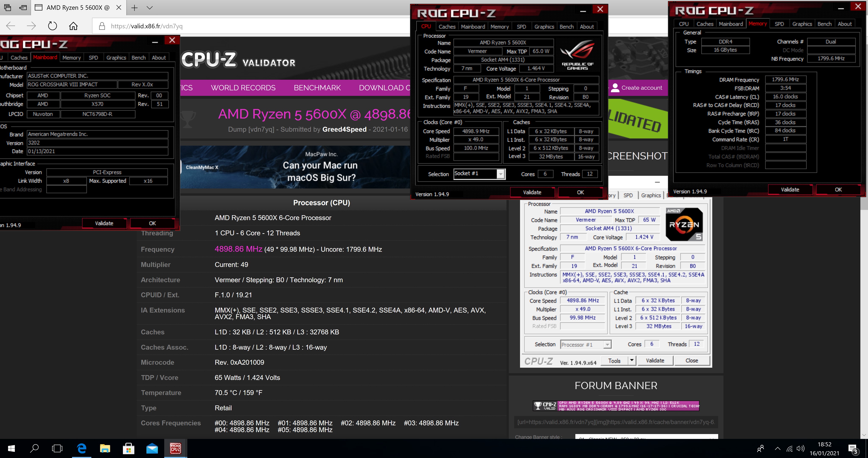
Task: Click the browser Home icon
Action: [73, 26]
